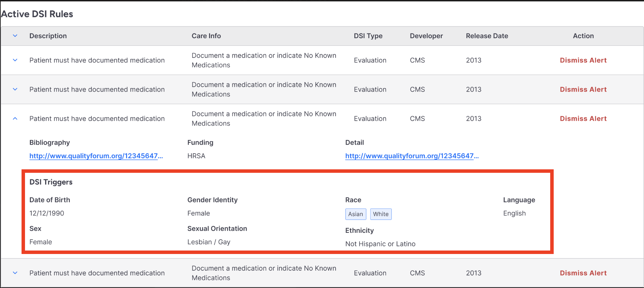This screenshot has height=288, width=644.
Task: Click the Care Info column header
Action: click(206, 36)
